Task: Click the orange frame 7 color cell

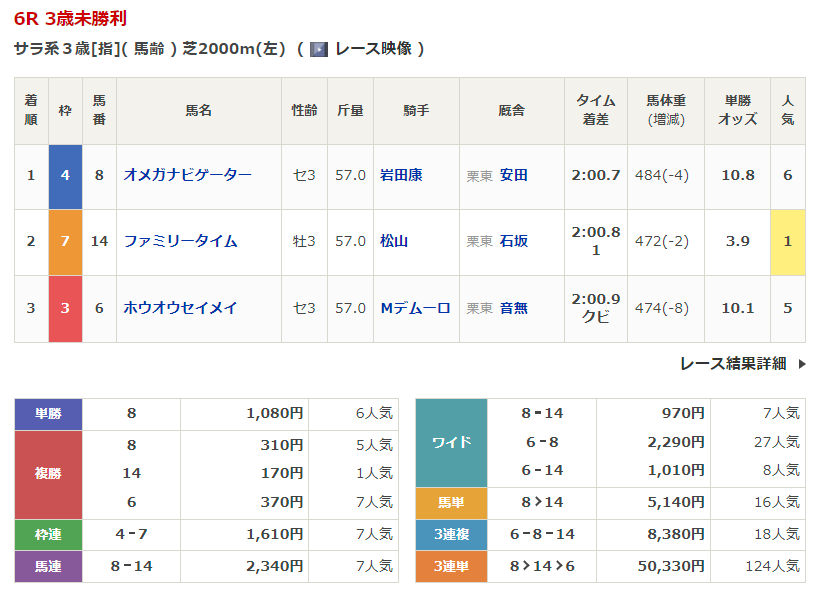Action: pos(65,241)
